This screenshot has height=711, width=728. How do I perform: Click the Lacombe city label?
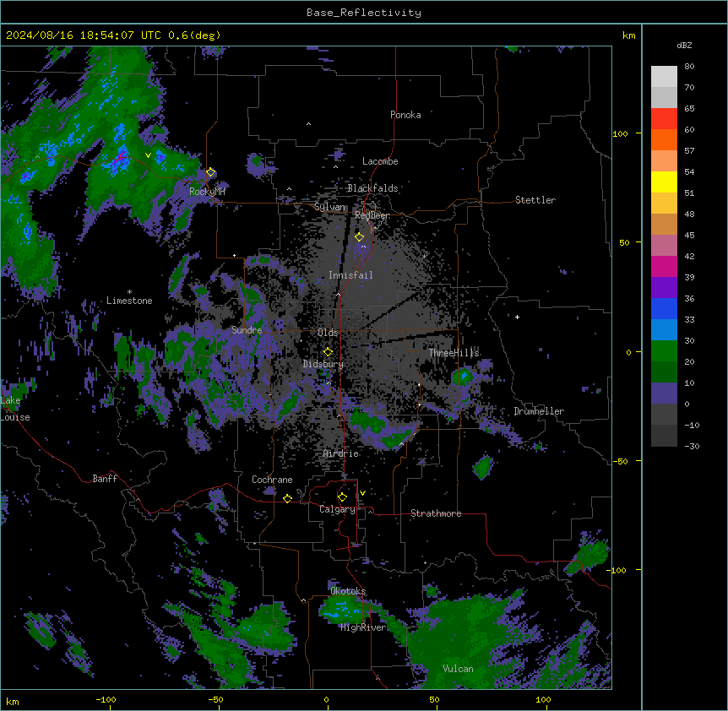coord(380,161)
